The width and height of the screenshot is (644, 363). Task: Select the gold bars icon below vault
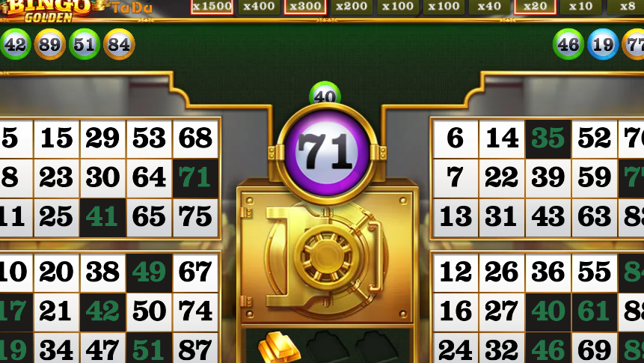pyautogui.click(x=279, y=347)
